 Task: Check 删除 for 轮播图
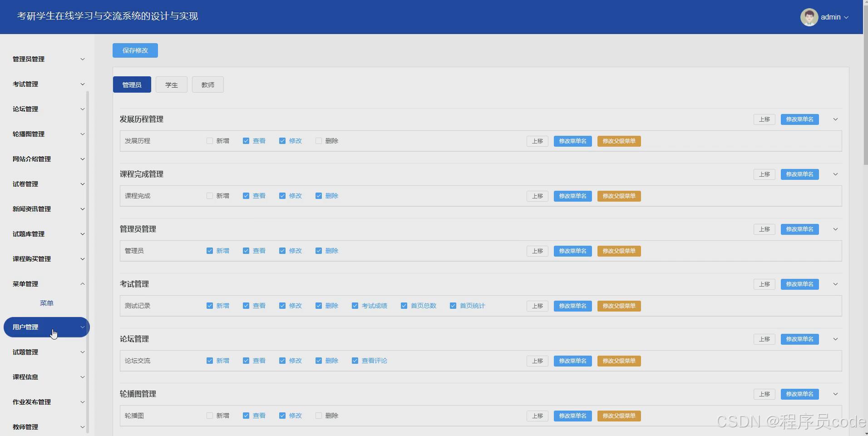(319, 416)
